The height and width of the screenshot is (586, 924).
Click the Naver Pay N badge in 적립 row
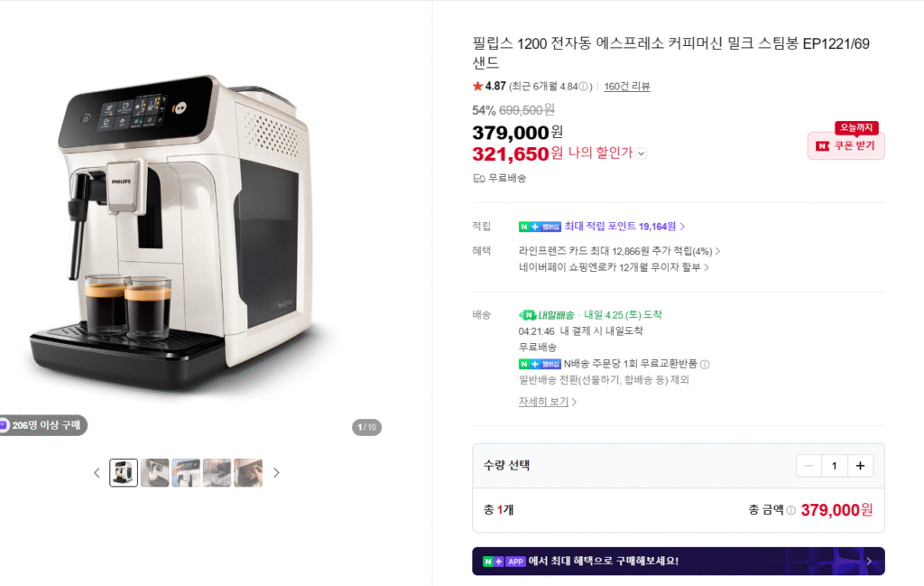(524, 226)
